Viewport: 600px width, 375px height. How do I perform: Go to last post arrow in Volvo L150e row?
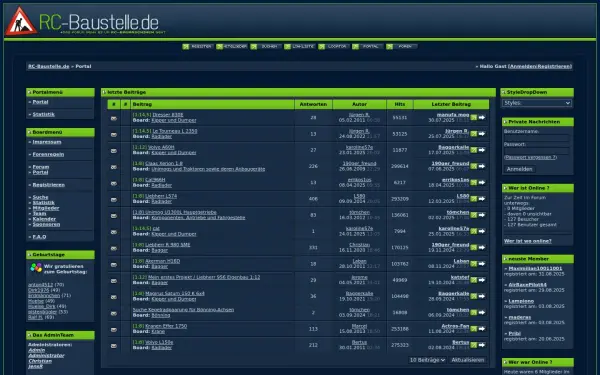tap(482, 345)
